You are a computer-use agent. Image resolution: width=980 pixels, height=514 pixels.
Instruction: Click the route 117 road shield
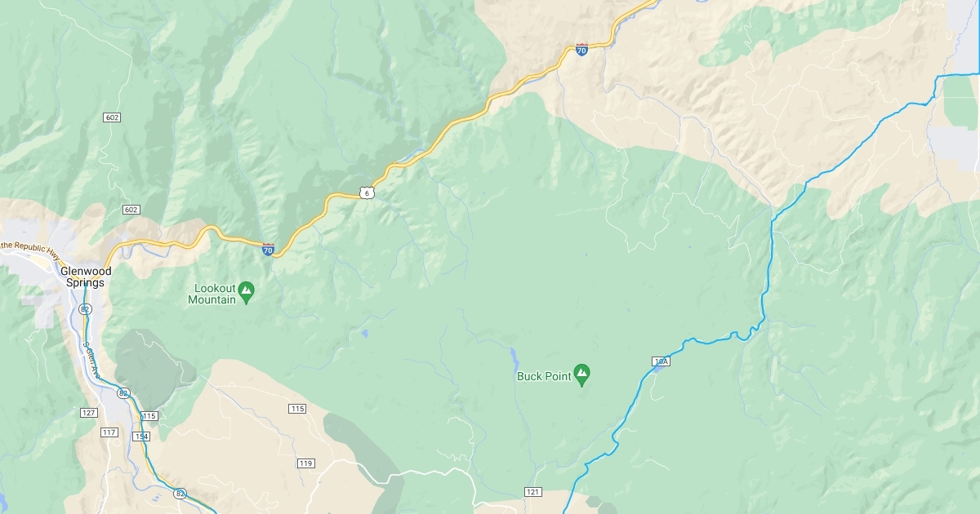(109, 432)
